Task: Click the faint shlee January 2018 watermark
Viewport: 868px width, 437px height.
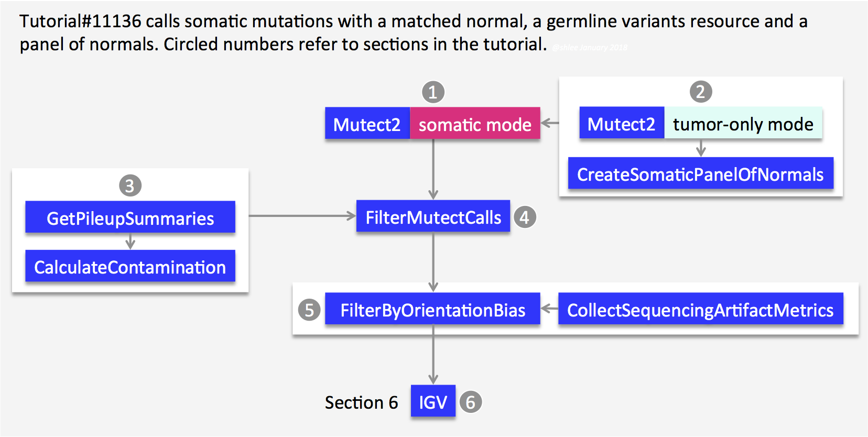Action: (x=590, y=48)
